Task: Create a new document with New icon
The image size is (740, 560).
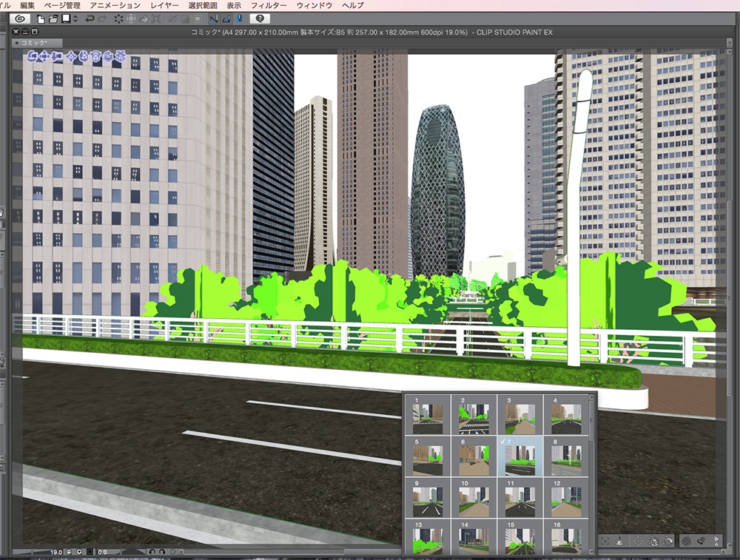Action: 41,19
